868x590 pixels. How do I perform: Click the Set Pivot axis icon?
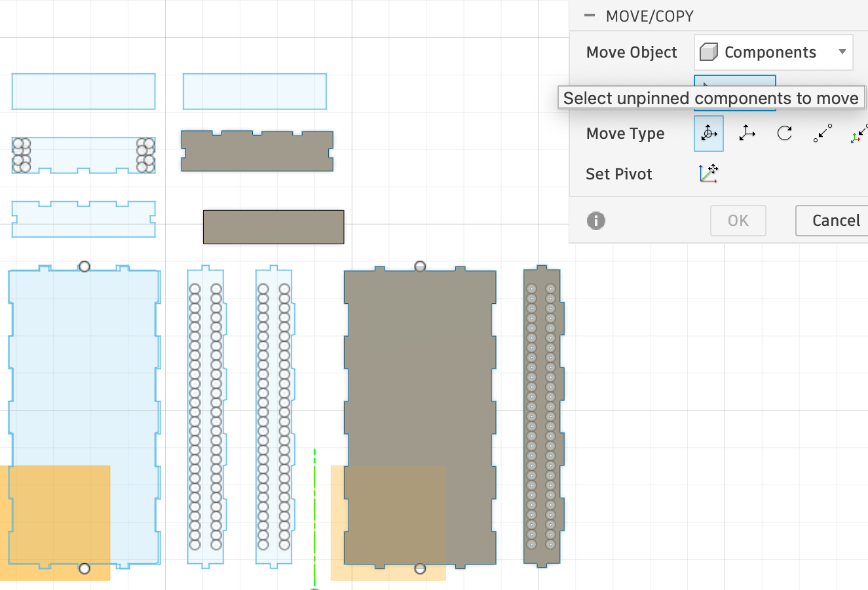pyautogui.click(x=708, y=174)
